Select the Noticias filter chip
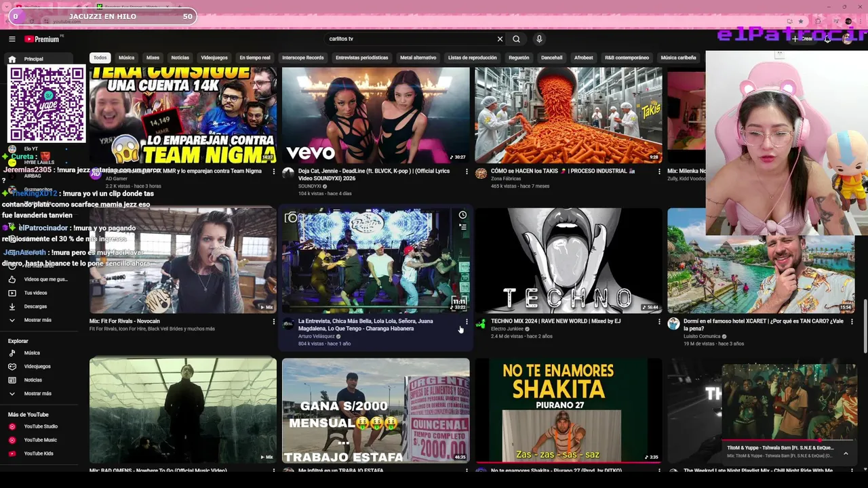Viewport: 868px width, 488px height. pos(180,58)
